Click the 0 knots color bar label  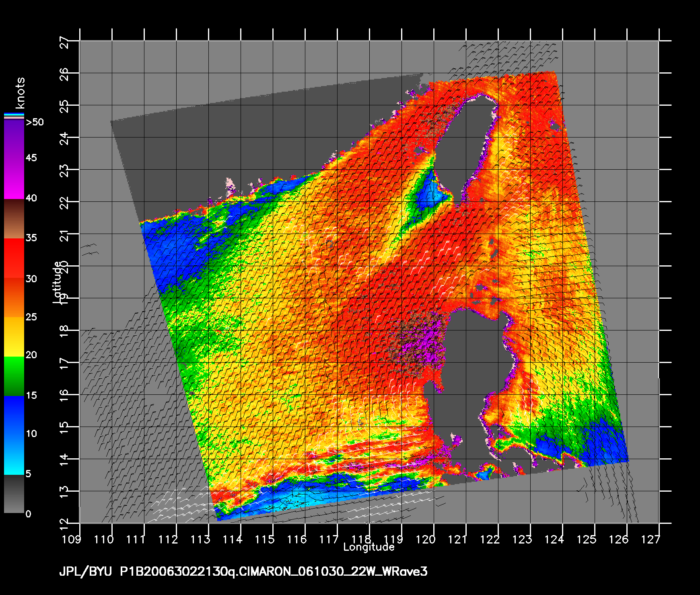click(x=28, y=514)
